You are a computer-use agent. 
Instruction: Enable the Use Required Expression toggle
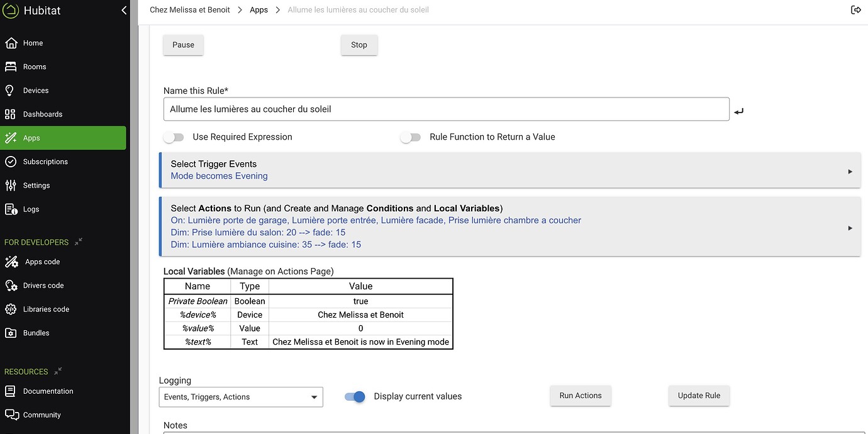tap(174, 137)
